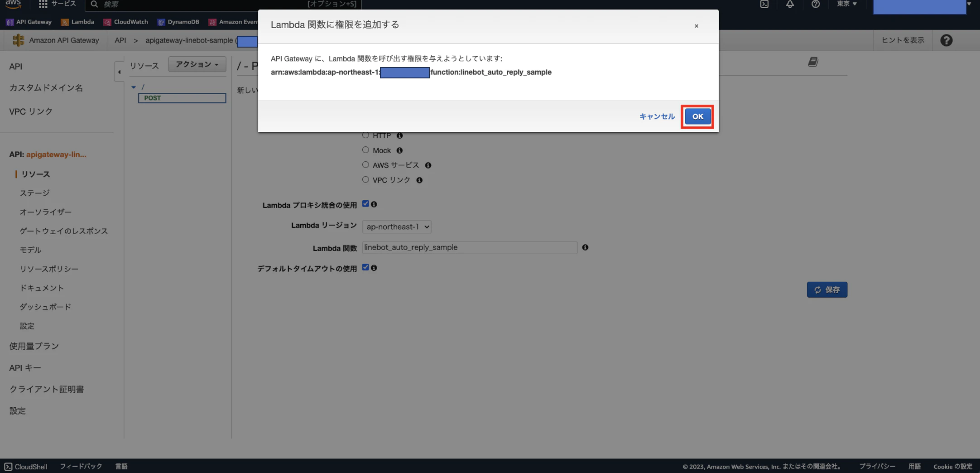Click info icon next to HTTP
980x473 pixels.
(x=399, y=135)
